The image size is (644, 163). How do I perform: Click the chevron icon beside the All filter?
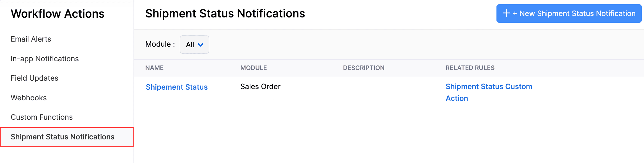tap(200, 44)
